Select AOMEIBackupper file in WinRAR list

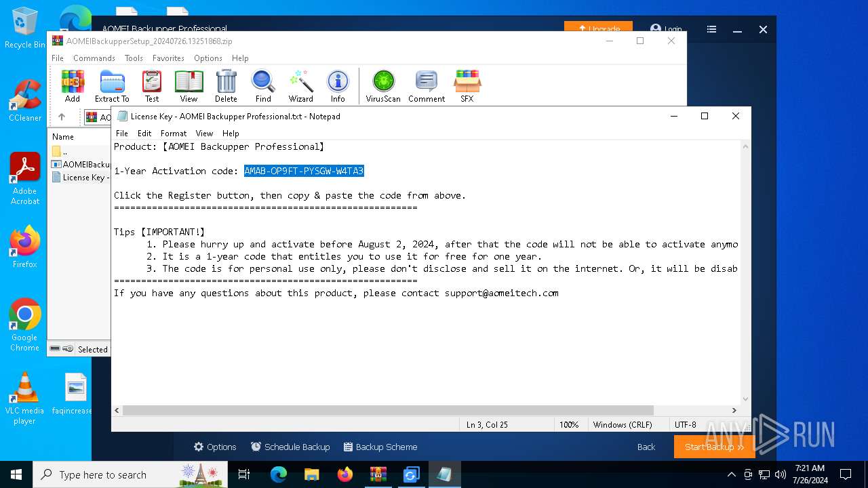coord(81,164)
